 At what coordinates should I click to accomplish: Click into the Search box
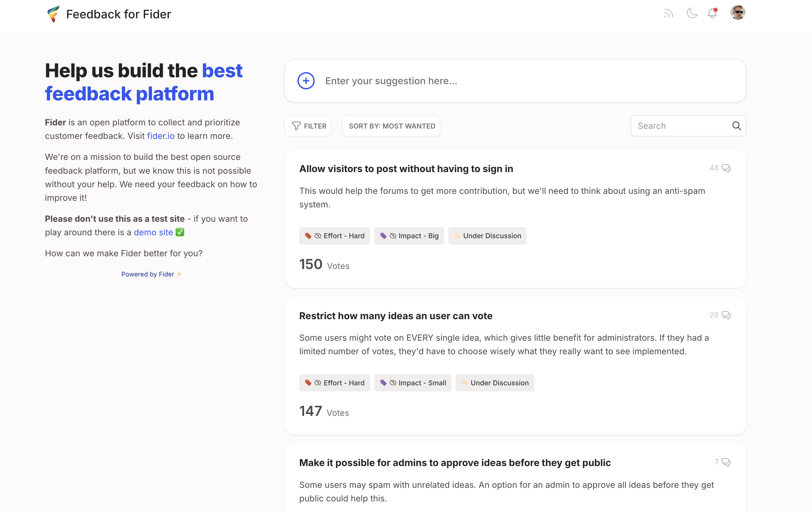(688, 126)
